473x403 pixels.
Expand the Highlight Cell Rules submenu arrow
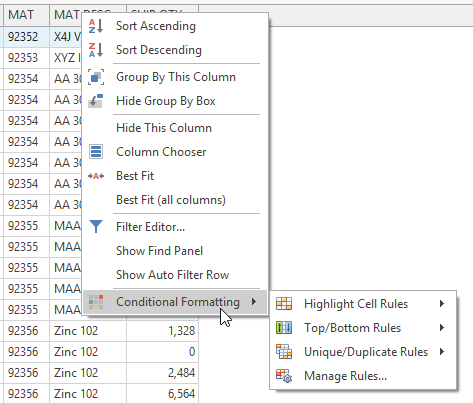442,304
